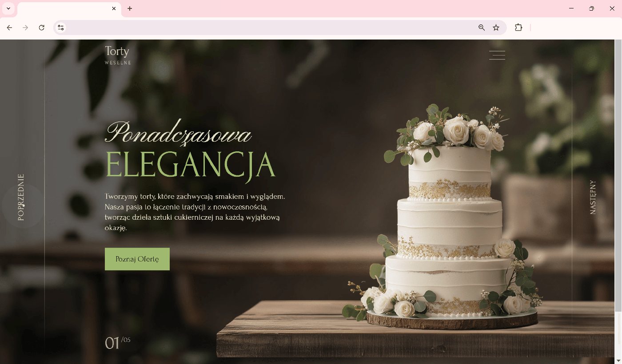Click the Poznaj Ofertę button
The height and width of the screenshot is (364, 622).
click(137, 259)
